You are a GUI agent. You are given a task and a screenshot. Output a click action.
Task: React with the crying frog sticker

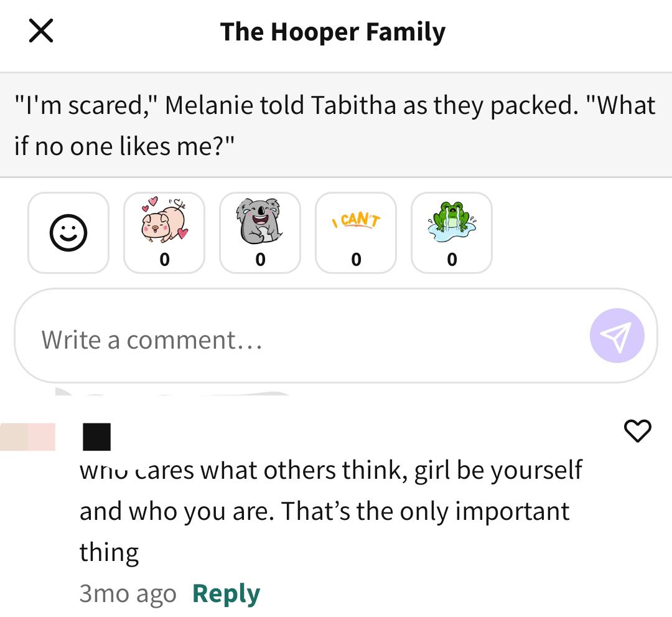click(452, 233)
